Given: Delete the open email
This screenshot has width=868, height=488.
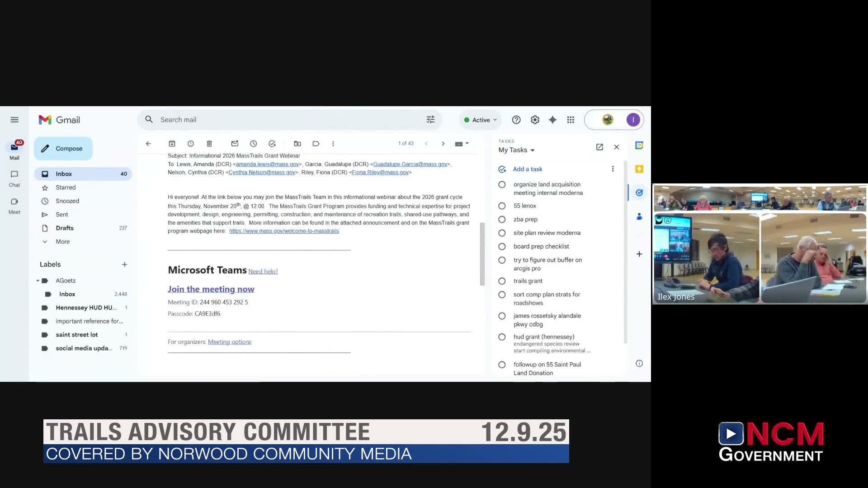Looking at the screenshot, I should click(209, 144).
